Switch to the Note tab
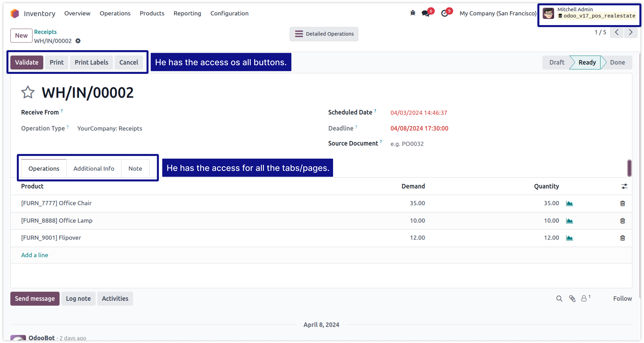 tap(135, 169)
